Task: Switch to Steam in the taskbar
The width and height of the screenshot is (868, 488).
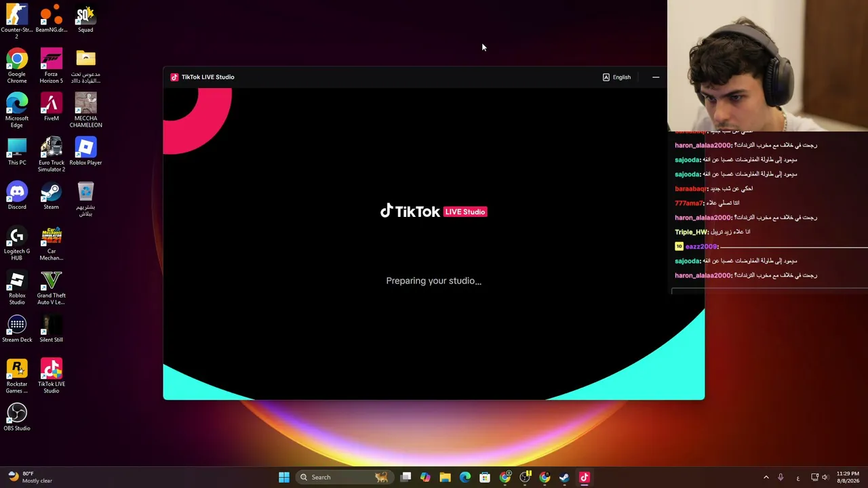Action: [x=564, y=477]
